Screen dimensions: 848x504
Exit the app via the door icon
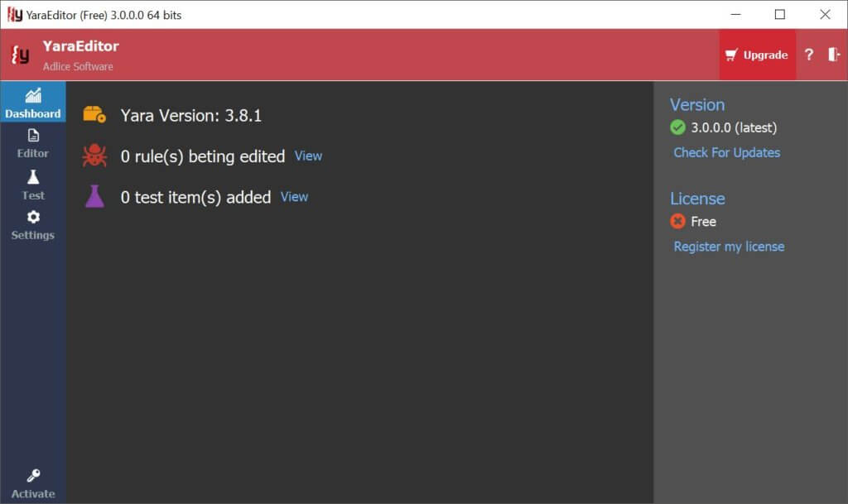[x=835, y=55]
